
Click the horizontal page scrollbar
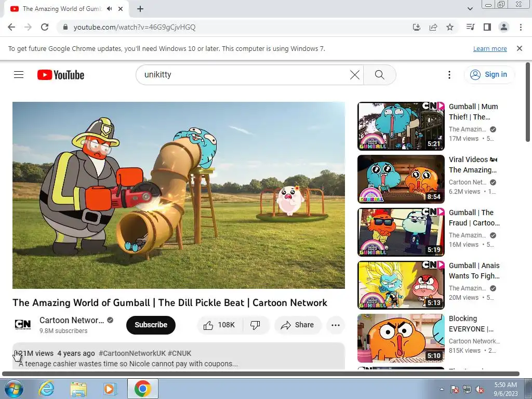(x=261, y=374)
